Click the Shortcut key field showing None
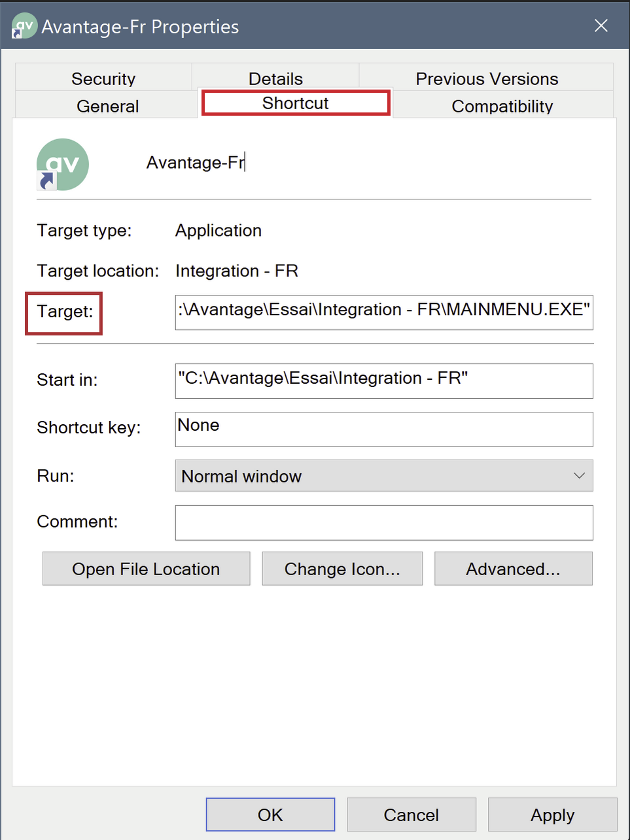 (384, 429)
